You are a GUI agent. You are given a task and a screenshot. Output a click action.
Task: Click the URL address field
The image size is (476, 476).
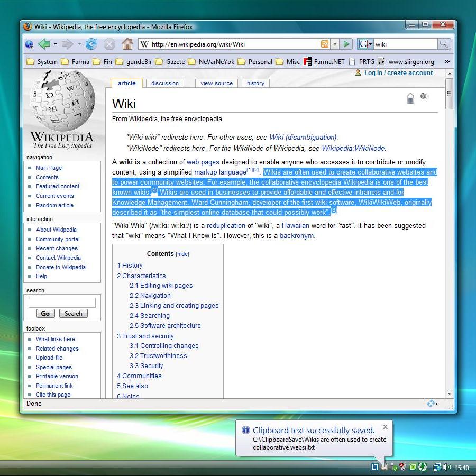point(235,44)
